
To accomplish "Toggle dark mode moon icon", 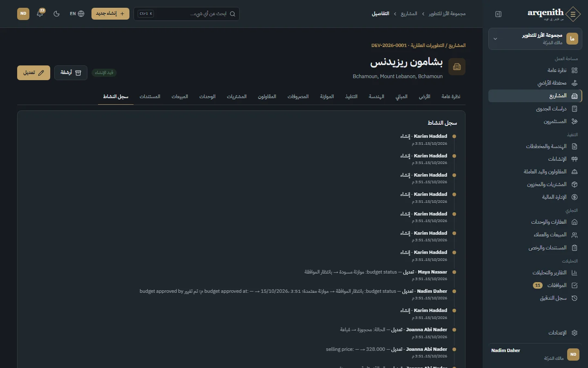I will 57,13.
